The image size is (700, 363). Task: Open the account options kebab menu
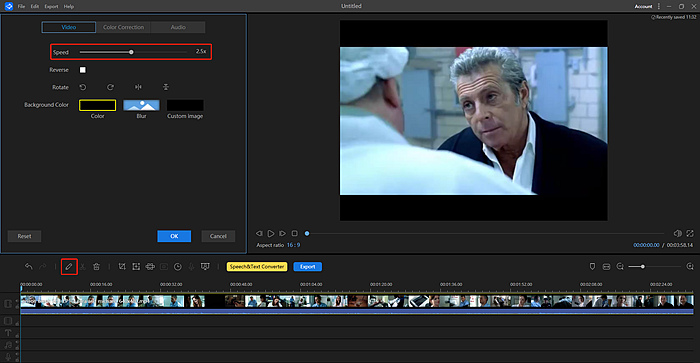[659, 6]
